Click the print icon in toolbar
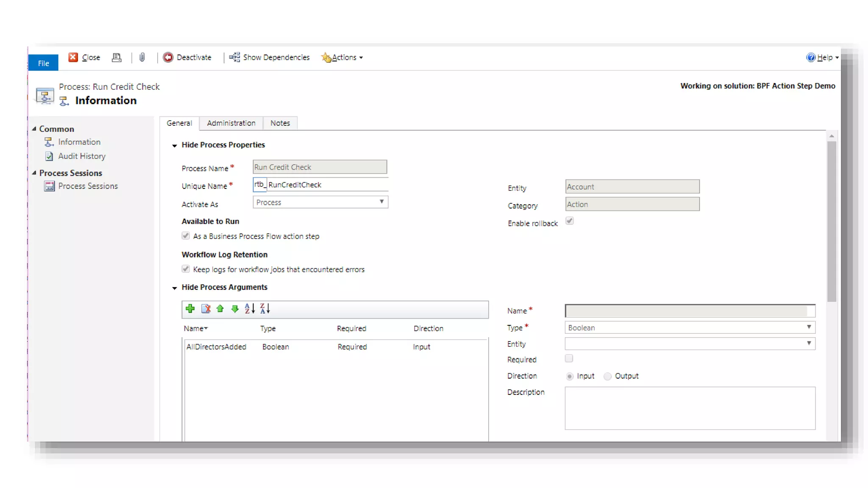This screenshot has width=868, height=488. (x=117, y=57)
